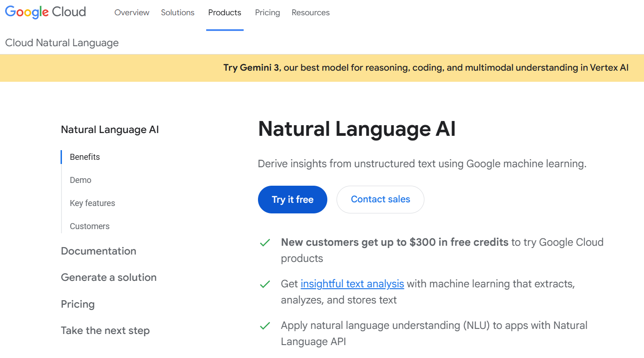Viewport: 644px width, 358px height.
Task: Open the Solutions navigation item
Action: point(178,12)
